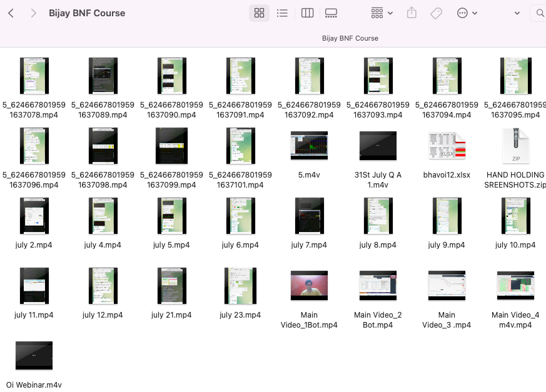This screenshot has width=546, height=392.
Task: Select the 5.m4v video thumbnail
Action: click(309, 146)
